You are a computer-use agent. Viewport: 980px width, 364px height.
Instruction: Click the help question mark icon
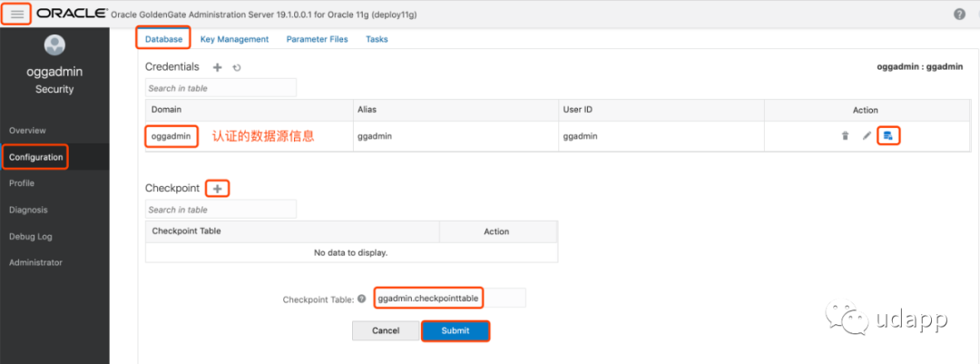click(960, 15)
